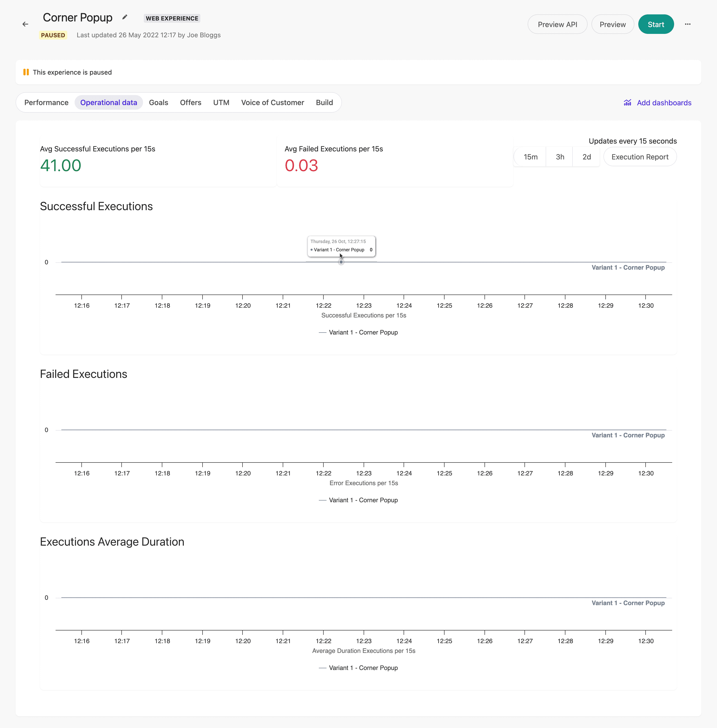717x728 pixels.
Task: Click 'Successful Executions per 15s' axis label
Action: (x=364, y=315)
